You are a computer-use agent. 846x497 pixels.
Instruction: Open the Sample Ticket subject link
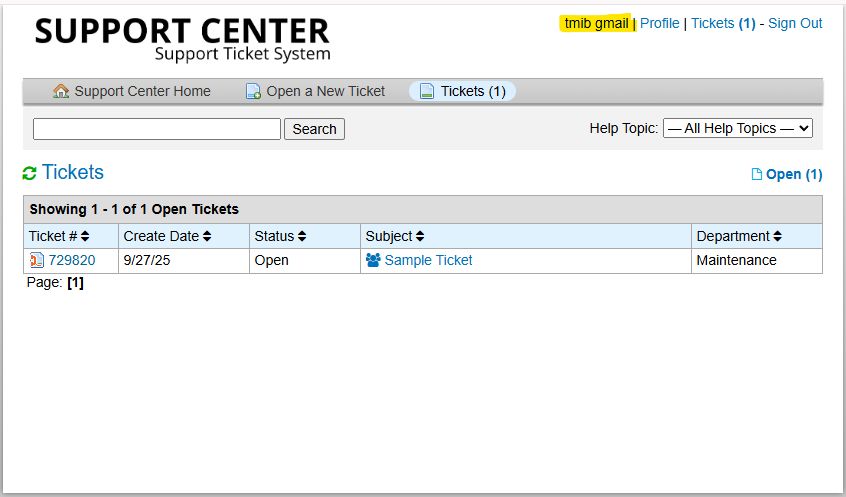point(428,260)
